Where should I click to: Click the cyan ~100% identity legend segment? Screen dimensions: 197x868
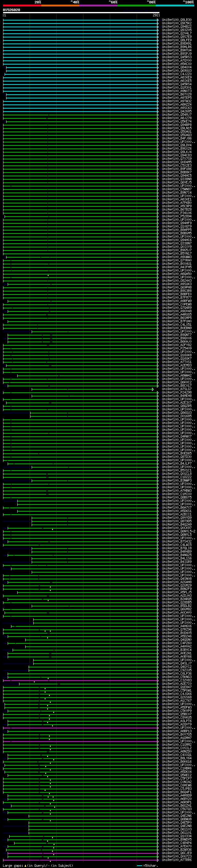pyautogui.click(x=175, y=6)
